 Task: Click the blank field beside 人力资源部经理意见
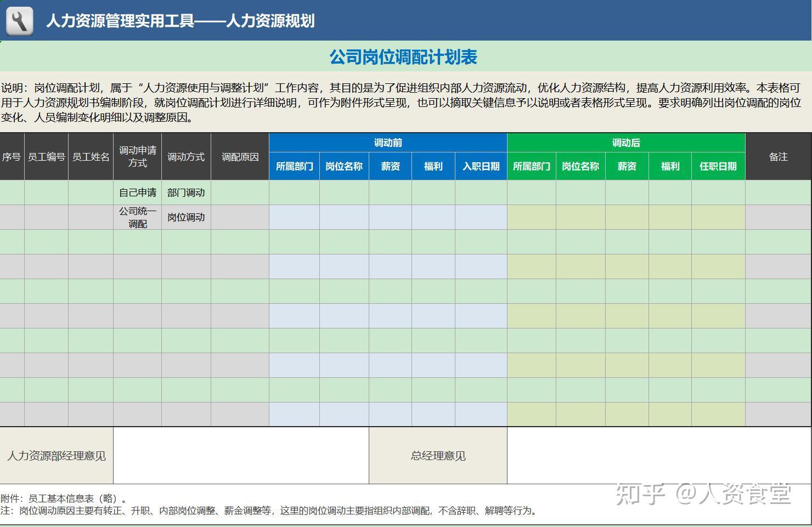coord(241,456)
